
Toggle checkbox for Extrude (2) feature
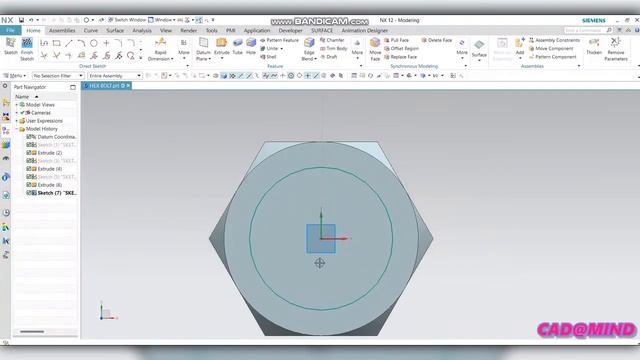tap(29, 153)
